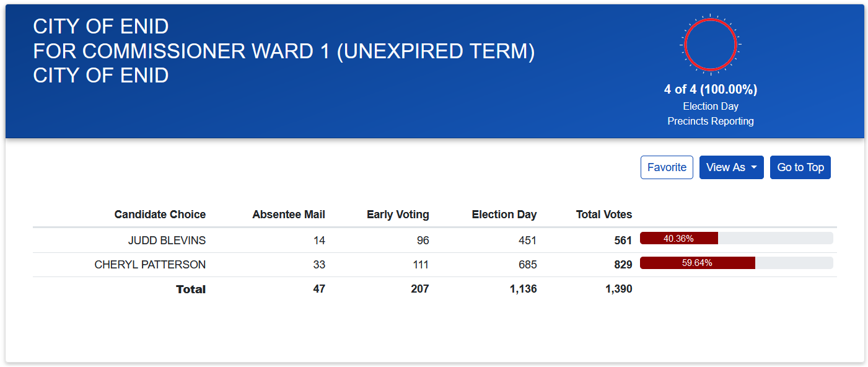
Task: Click the Election Day column header
Action: click(504, 214)
